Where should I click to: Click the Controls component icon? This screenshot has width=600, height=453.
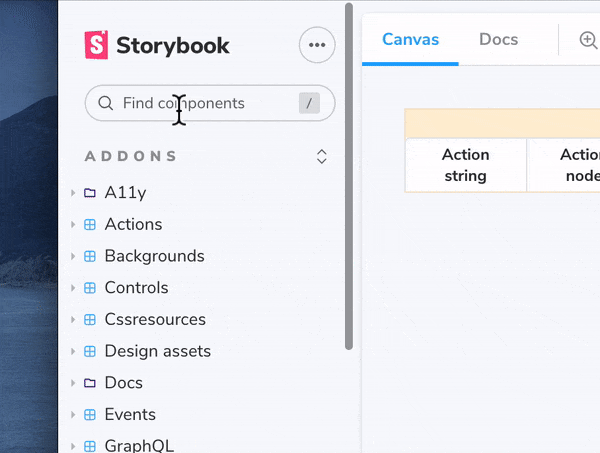90,288
